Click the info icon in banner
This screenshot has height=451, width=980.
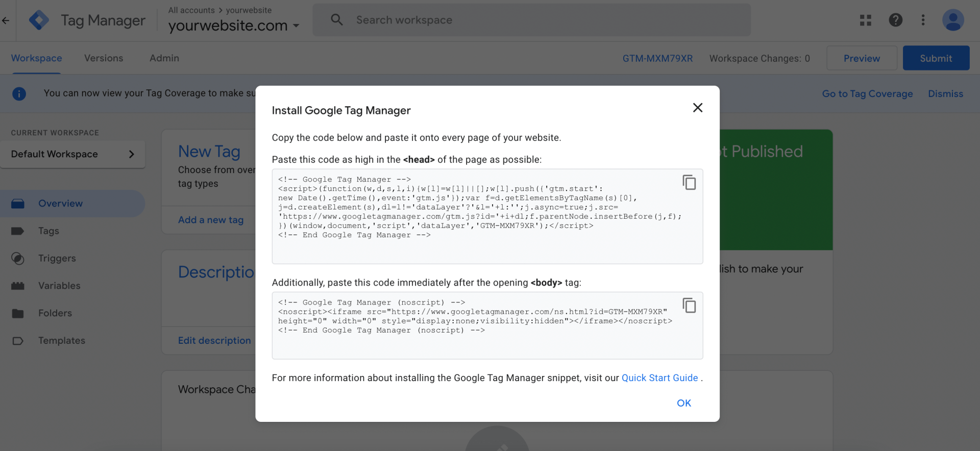[19, 93]
